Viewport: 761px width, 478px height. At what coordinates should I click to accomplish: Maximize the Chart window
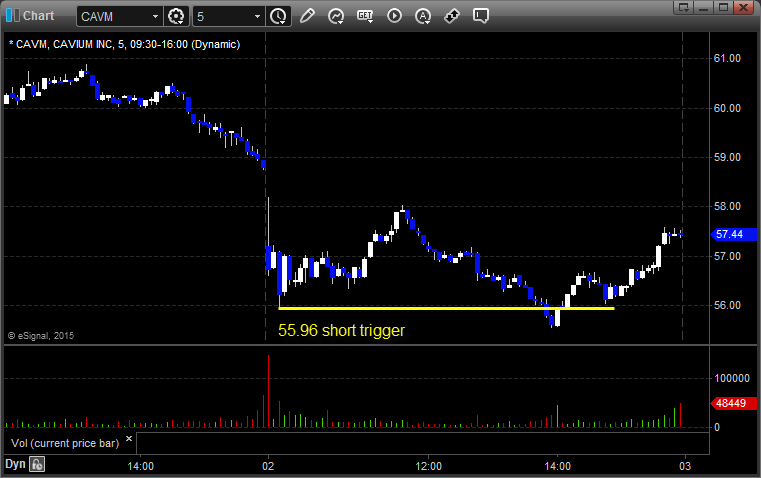coord(724,7)
